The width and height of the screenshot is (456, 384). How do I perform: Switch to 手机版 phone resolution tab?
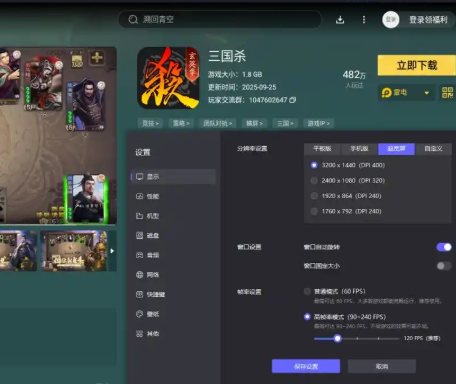pos(359,149)
